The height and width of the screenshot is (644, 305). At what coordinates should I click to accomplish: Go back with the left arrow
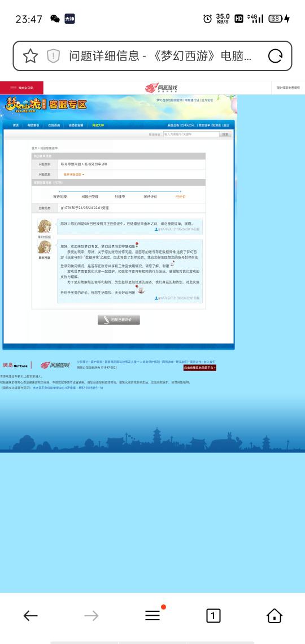30,615
